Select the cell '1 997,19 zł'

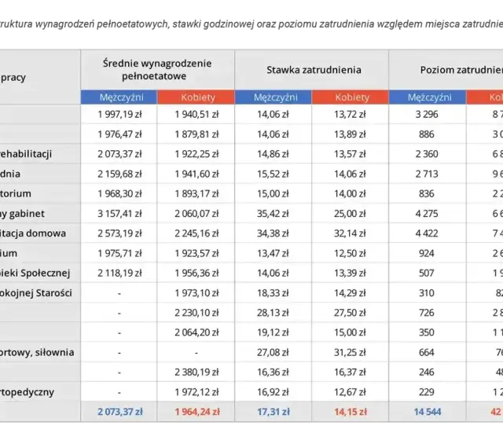[x=119, y=114]
